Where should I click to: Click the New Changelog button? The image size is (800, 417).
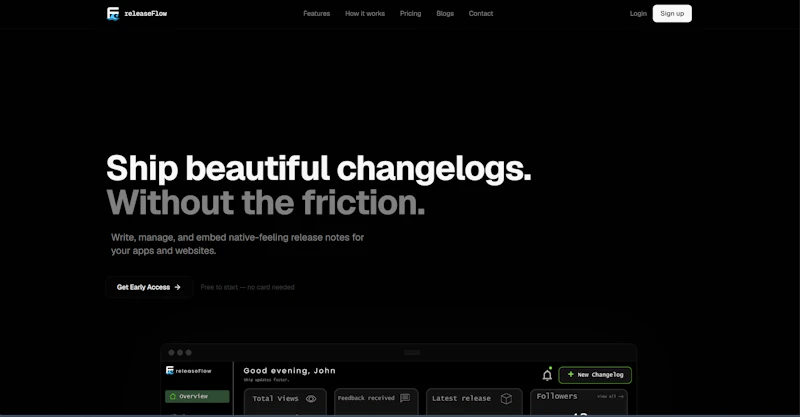595,375
